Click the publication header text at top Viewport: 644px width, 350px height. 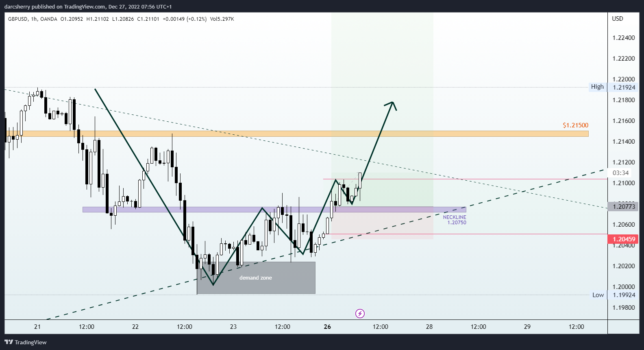pyautogui.click(x=88, y=7)
